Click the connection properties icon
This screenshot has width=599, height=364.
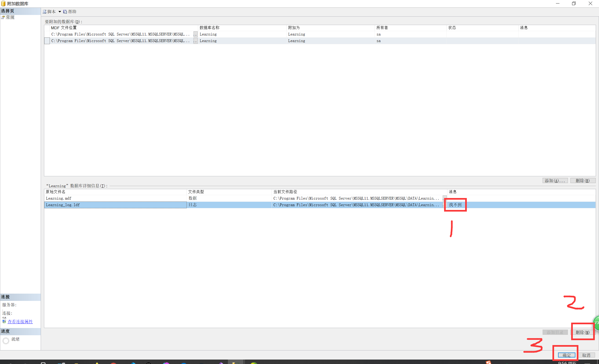point(4,321)
